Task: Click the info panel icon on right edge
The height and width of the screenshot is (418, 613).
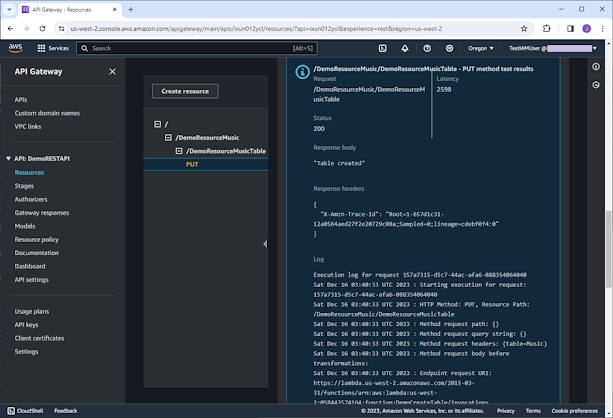Action: pyautogui.click(x=596, y=66)
